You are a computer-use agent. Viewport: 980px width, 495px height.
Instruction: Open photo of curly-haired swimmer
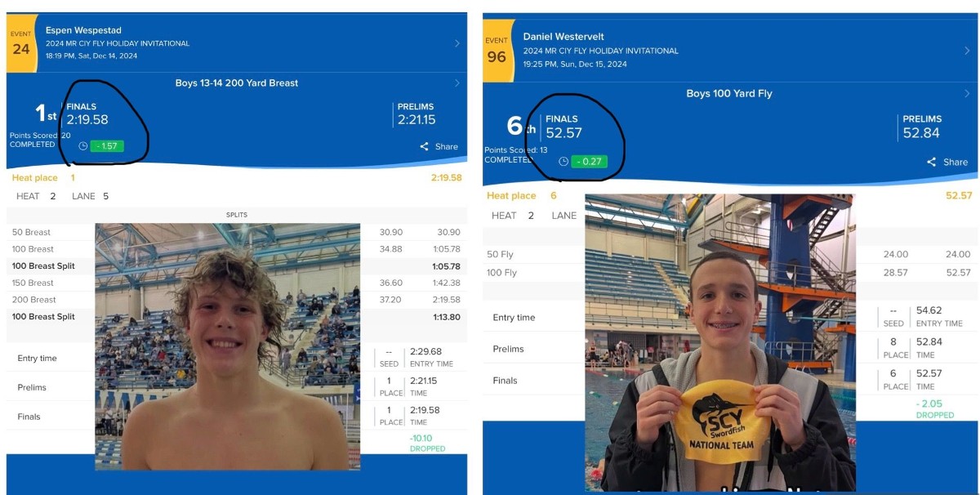(227, 346)
